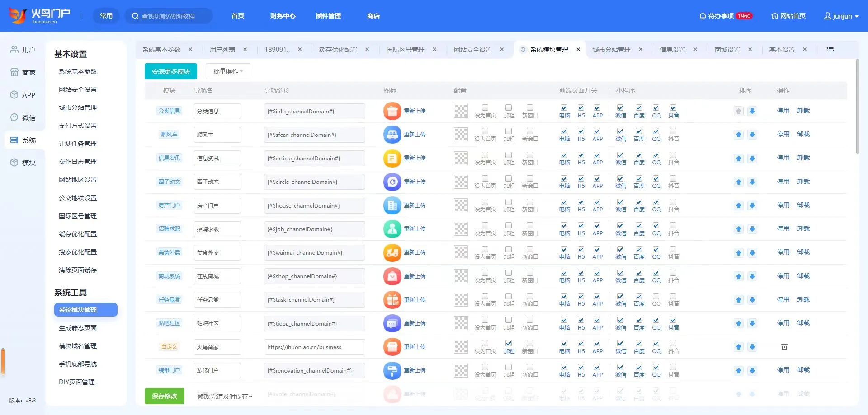This screenshot has height=415, width=868.
Task: Delete the 火鸟商家 custom module
Action: [784, 347]
